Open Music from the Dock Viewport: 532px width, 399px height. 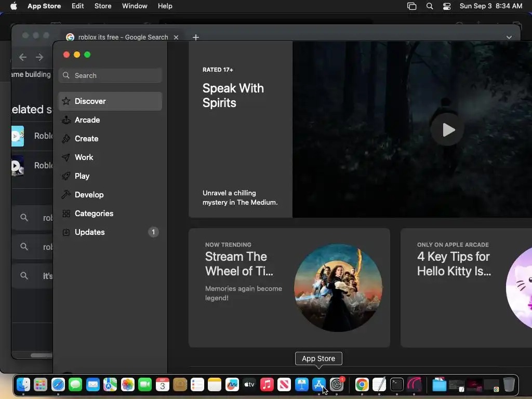click(x=267, y=385)
